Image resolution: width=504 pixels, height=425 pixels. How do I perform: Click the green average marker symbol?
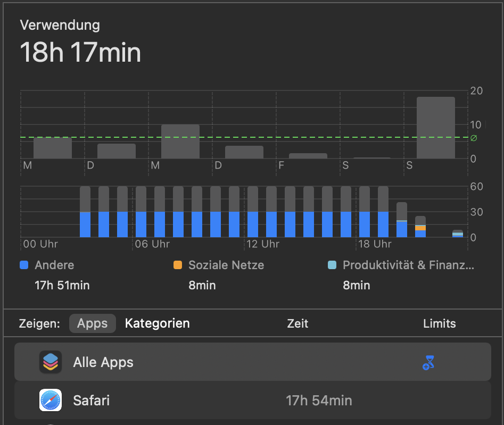(x=474, y=138)
